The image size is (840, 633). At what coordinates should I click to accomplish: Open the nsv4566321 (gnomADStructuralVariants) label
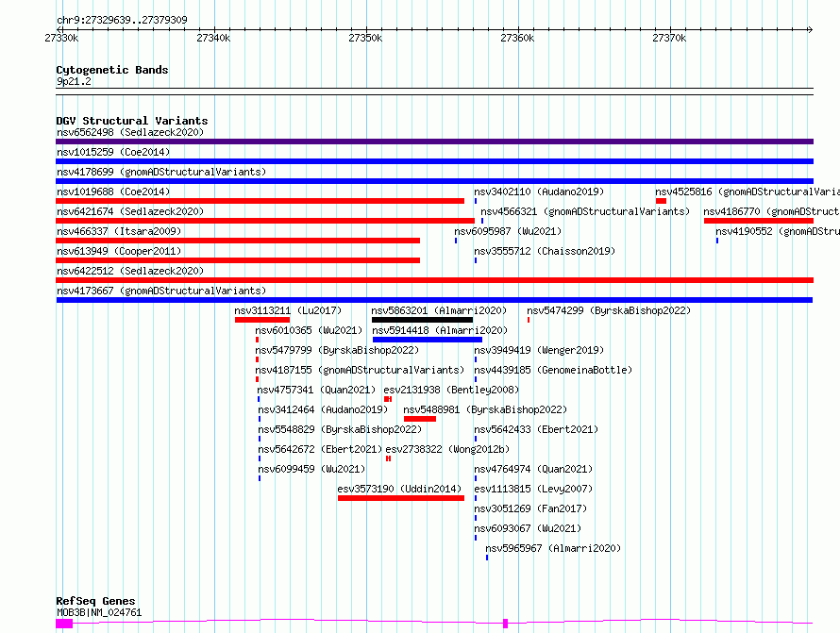click(x=585, y=211)
